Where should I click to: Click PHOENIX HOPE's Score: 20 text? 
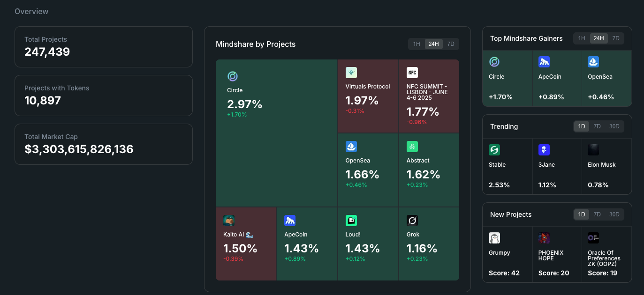[x=554, y=273]
